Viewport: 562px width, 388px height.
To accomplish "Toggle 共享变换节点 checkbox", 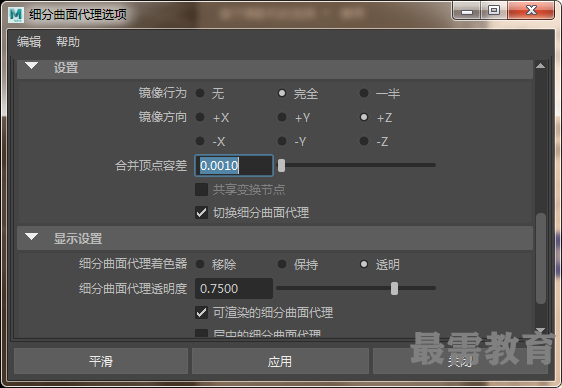I will 201,190.
